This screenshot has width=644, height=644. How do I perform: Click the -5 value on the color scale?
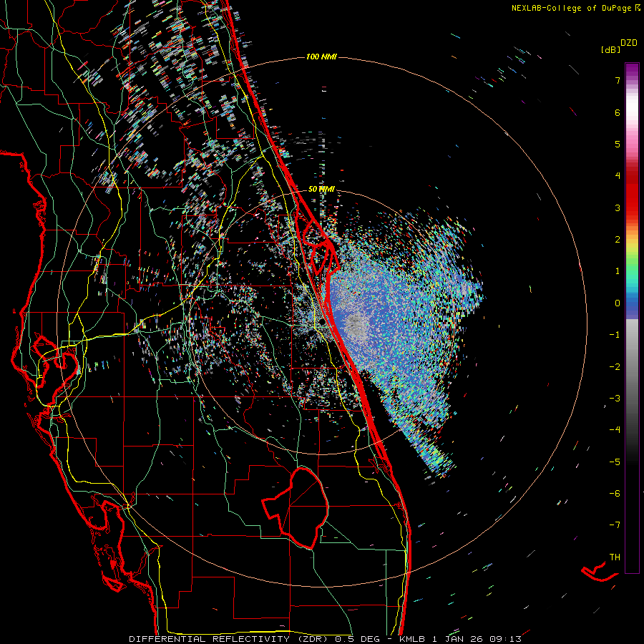pyautogui.click(x=615, y=462)
